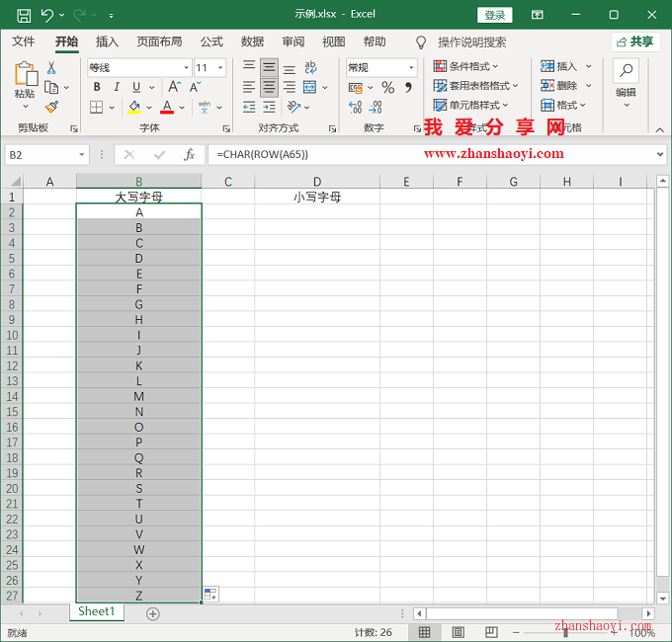Click the Save icon in title bar

click(x=24, y=16)
